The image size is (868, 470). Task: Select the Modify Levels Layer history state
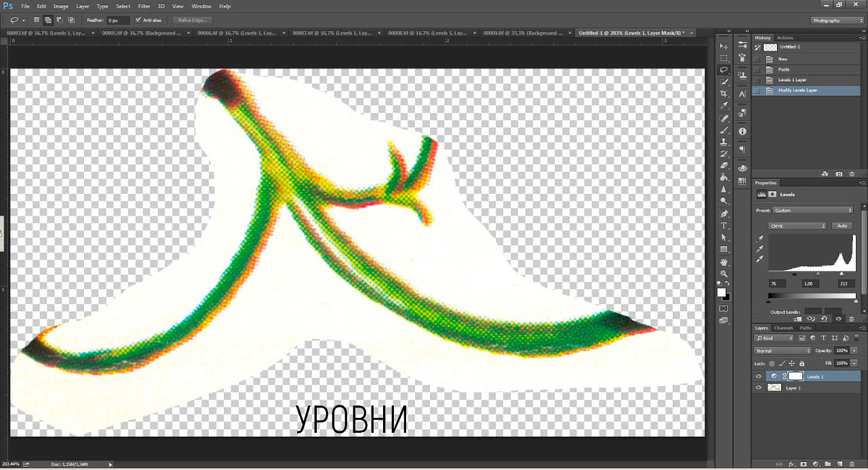point(807,90)
